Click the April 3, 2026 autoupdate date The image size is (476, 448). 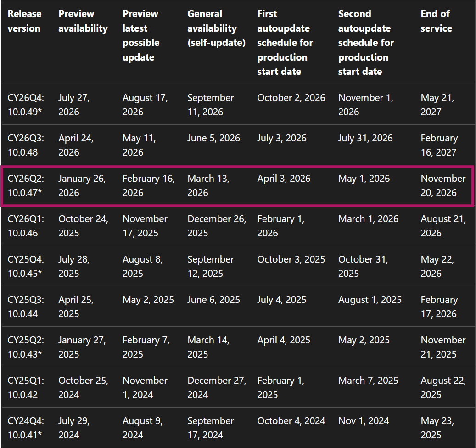(283, 178)
